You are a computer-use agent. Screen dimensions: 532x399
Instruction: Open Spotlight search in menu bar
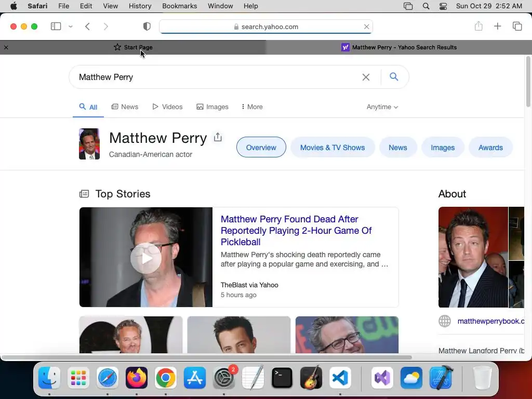click(426, 6)
